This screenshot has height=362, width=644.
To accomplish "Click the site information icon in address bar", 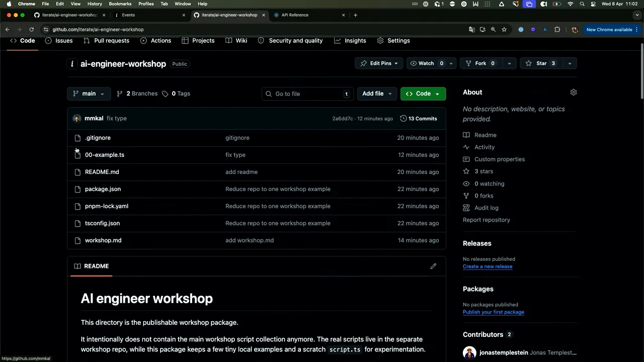I will tap(46, 30).
